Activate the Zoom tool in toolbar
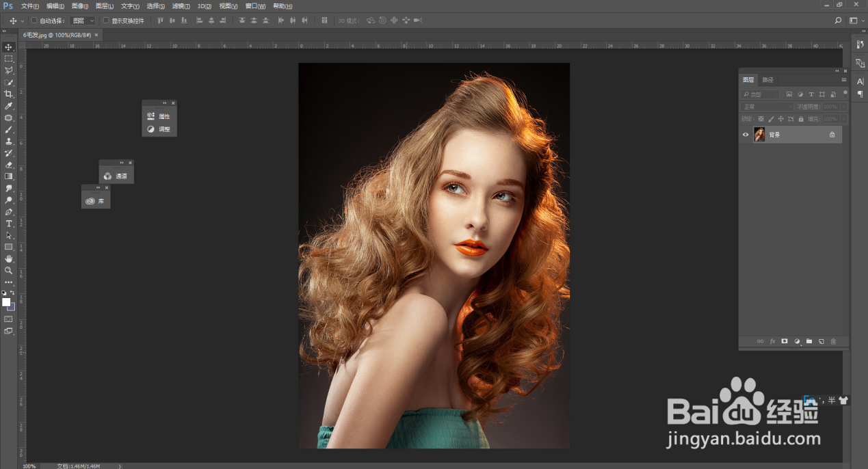 9,270
